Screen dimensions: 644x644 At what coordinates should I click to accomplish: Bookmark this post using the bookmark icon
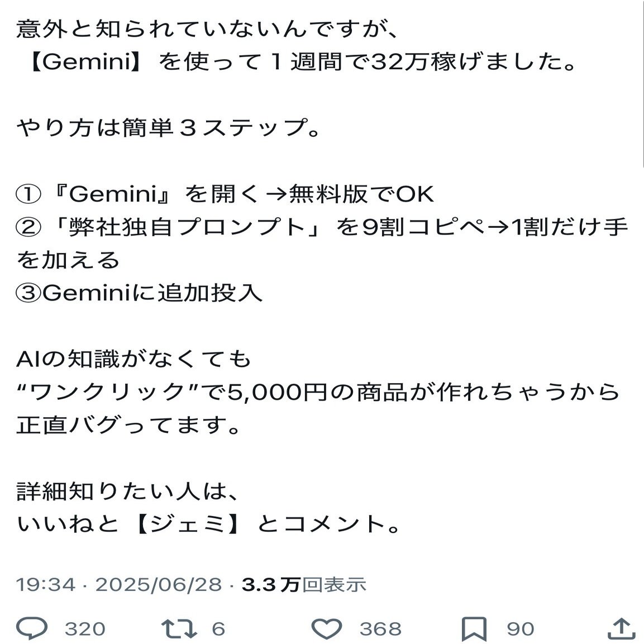(474, 628)
